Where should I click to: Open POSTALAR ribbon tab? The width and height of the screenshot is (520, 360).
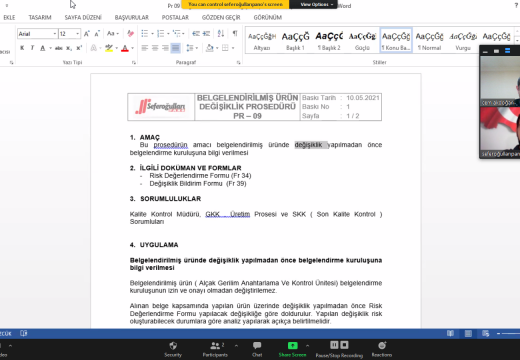pos(175,17)
